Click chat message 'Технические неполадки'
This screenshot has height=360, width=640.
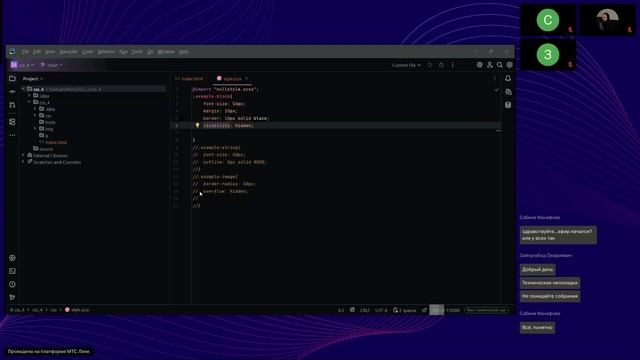(x=550, y=283)
